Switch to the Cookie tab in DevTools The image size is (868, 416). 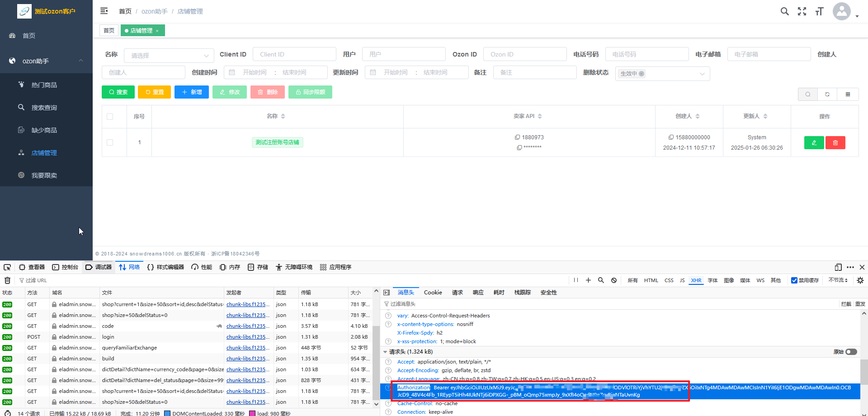433,293
